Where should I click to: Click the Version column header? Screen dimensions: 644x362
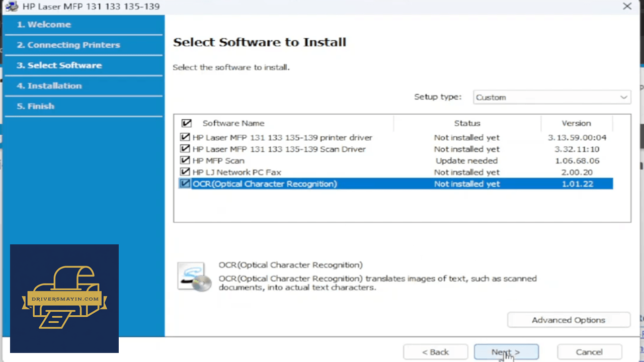577,123
